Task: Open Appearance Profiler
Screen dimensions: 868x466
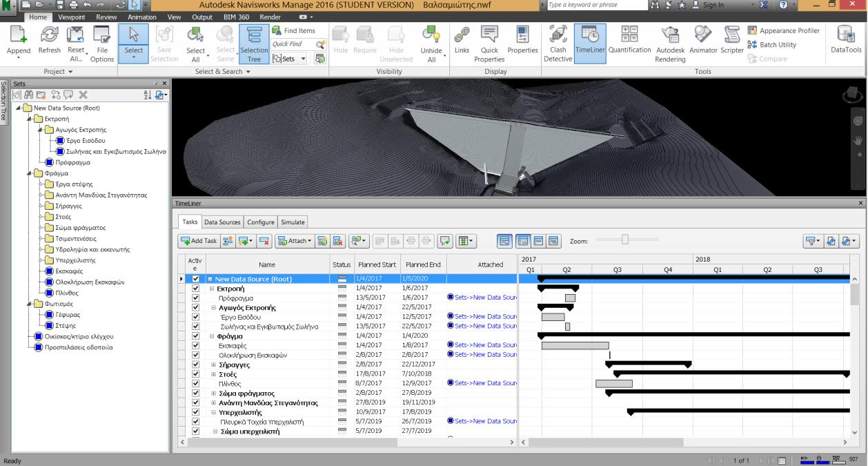Action: point(782,30)
